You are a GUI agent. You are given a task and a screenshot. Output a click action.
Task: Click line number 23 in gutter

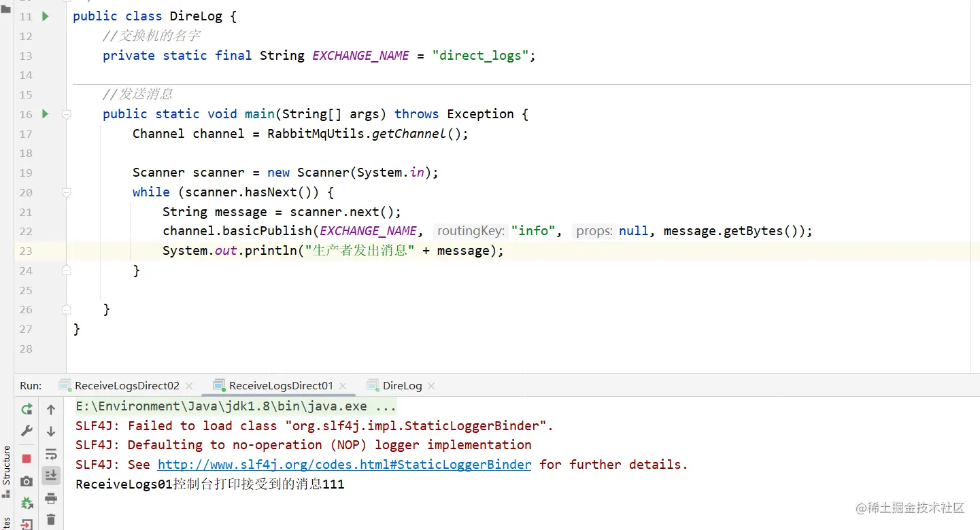click(x=25, y=251)
